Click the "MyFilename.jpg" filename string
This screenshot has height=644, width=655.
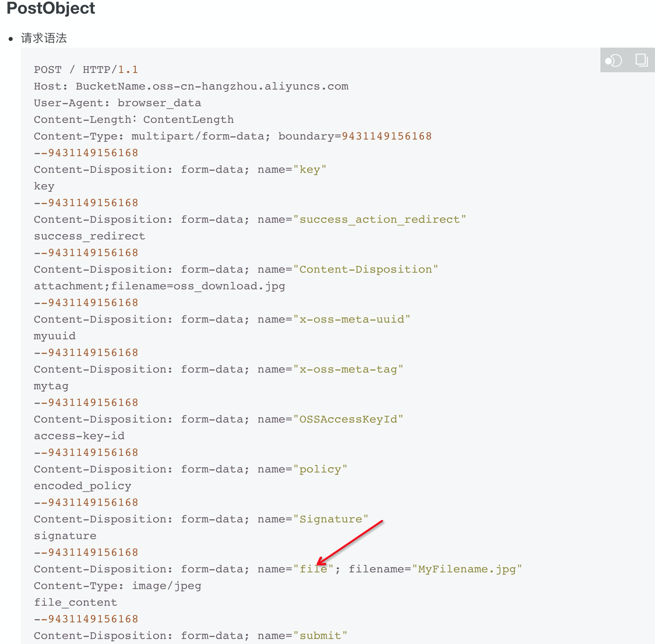click(467, 569)
